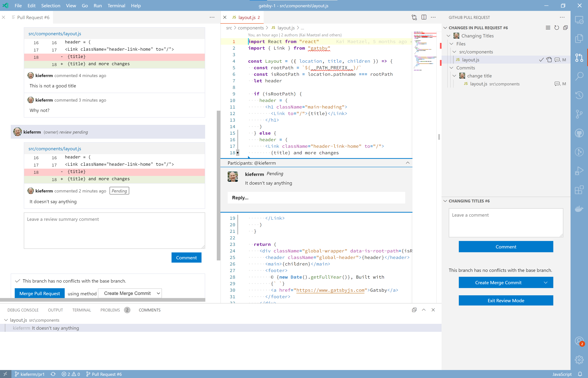Viewport: 588px width, 378px height.
Task: Open the Create Merge Commit method dropdown
Action: (130, 293)
